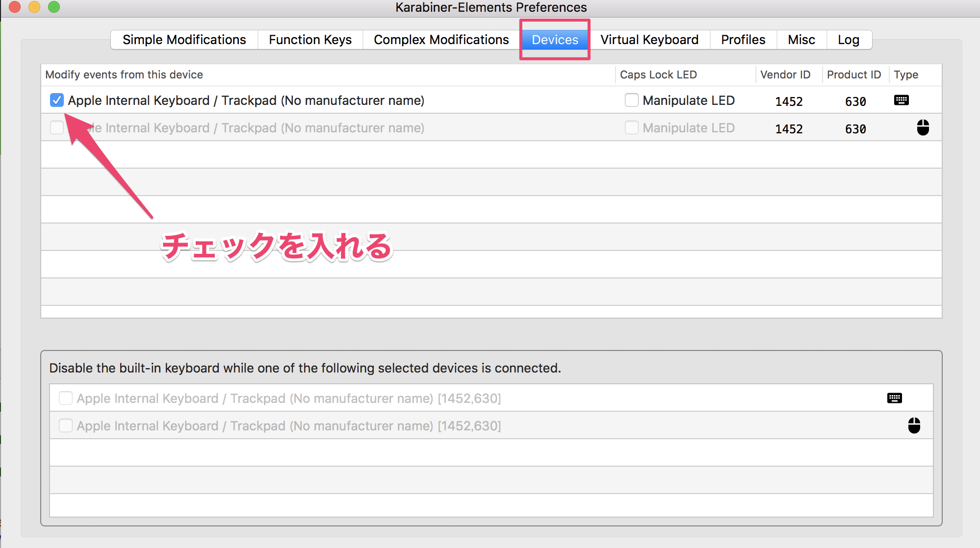Switch to the Function Keys tab

click(310, 40)
